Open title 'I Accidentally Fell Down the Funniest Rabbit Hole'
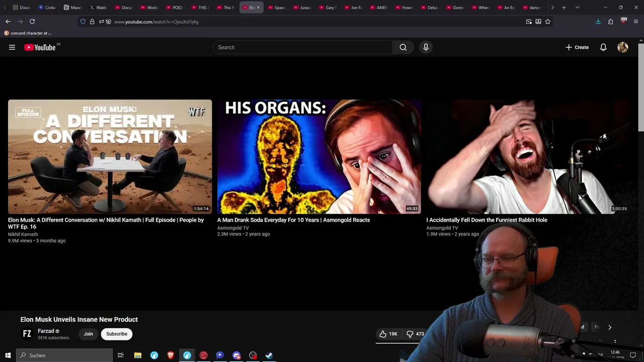Viewport: 644px width, 362px height. [x=487, y=220]
